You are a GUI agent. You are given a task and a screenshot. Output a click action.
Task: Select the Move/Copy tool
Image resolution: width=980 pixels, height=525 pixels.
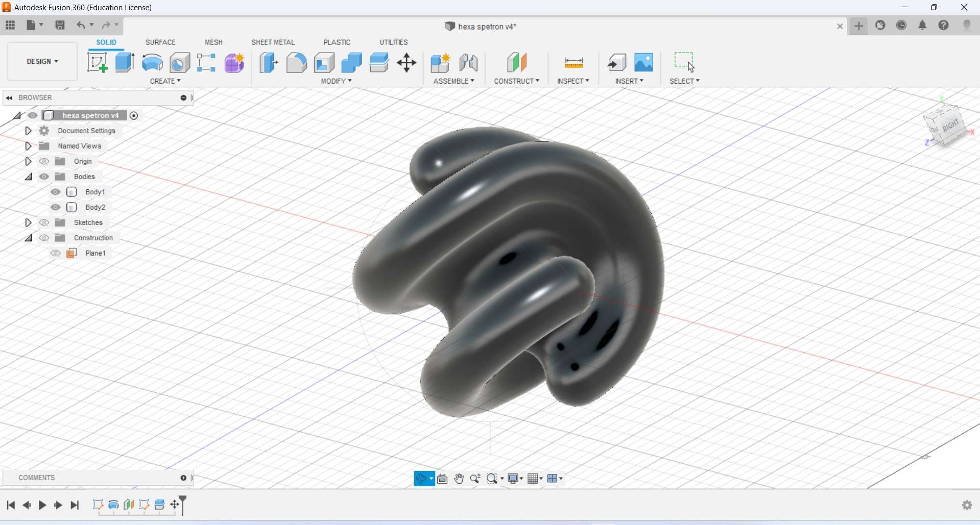point(407,63)
